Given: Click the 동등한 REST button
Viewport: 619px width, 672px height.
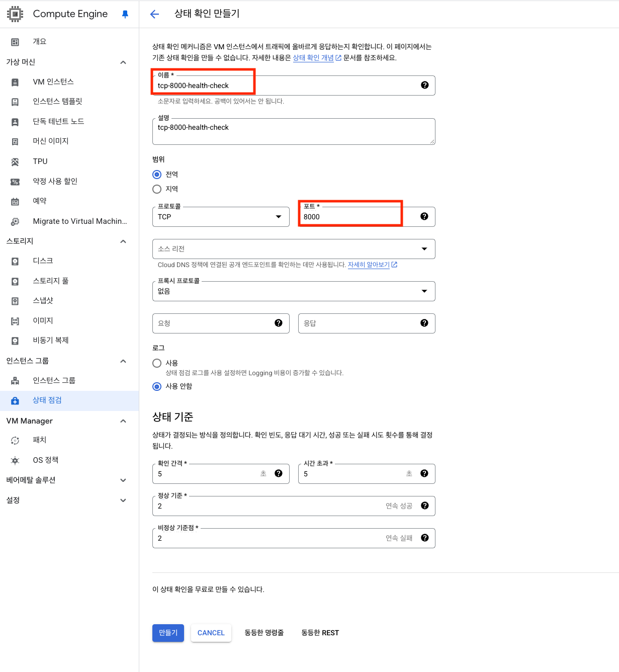Looking at the screenshot, I should coord(320,633).
